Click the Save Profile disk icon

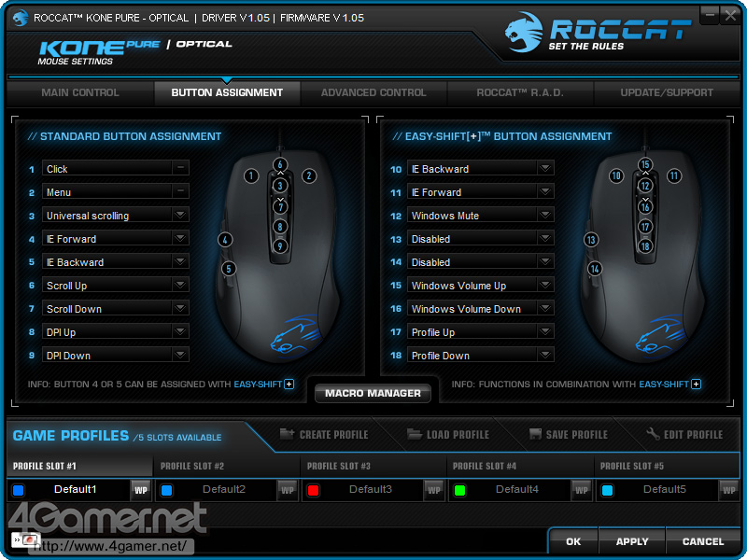click(535, 434)
